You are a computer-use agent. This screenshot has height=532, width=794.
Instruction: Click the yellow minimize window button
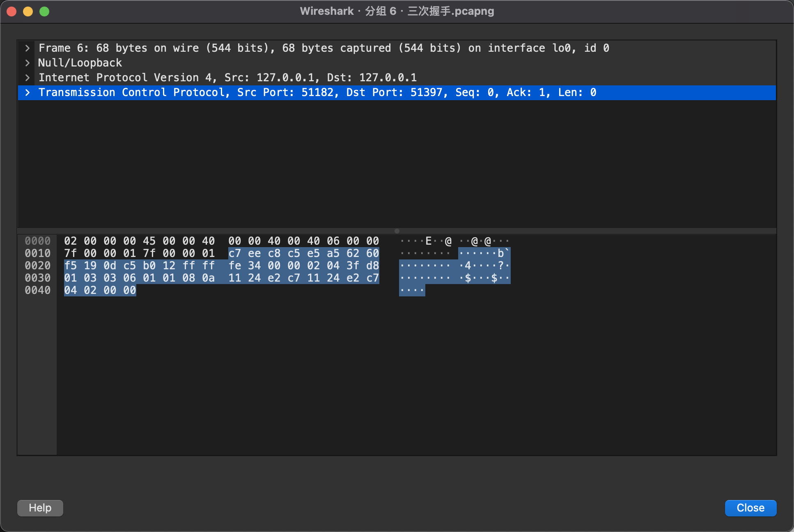(x=28, y=11)
